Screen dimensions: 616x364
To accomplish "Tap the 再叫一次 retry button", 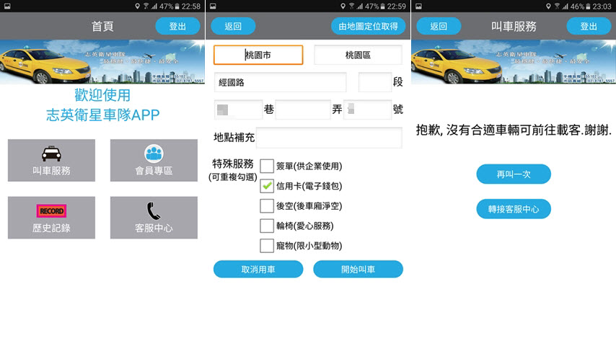I will coord(514,174).
